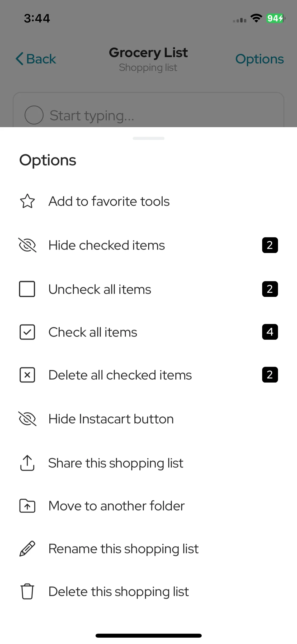Go Back from Grocery List
This screenshot has height=644, width=297.
pos(36,59)
